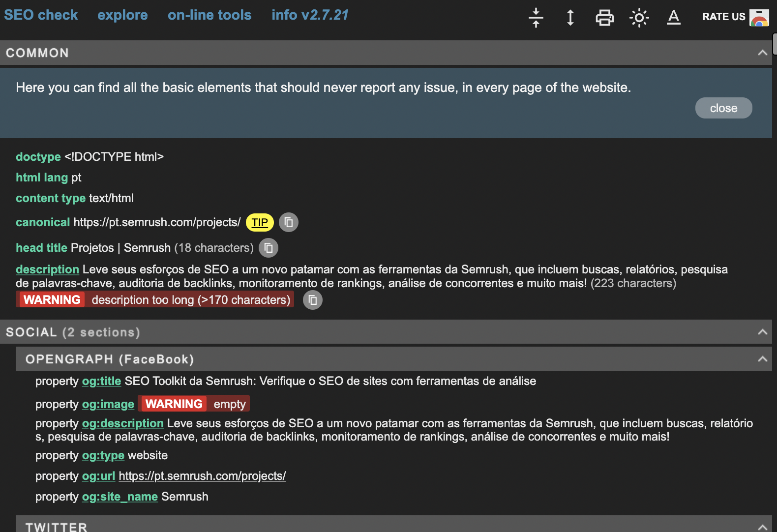Click RATE US label
The height and width of the screenshot is (532, 777).
click(x=723, y=17)
